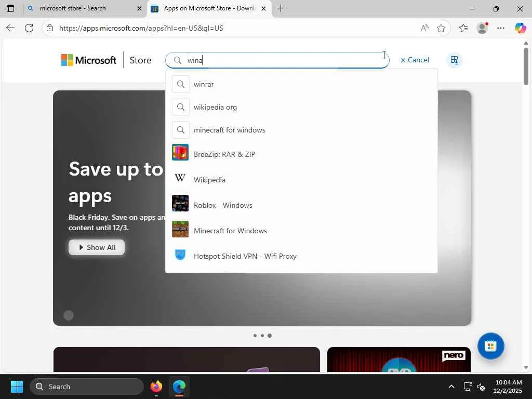Screen dimensions: 532x399
Task: Click the floating Microsoft Store badge button
Action: 490,346
